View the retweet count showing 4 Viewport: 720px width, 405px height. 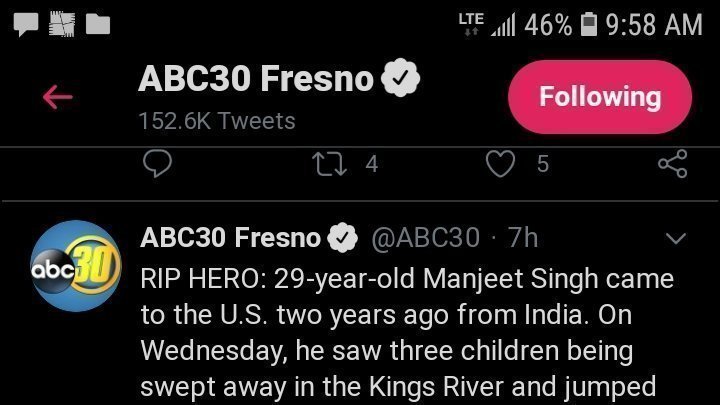click(x=371, y=163)
